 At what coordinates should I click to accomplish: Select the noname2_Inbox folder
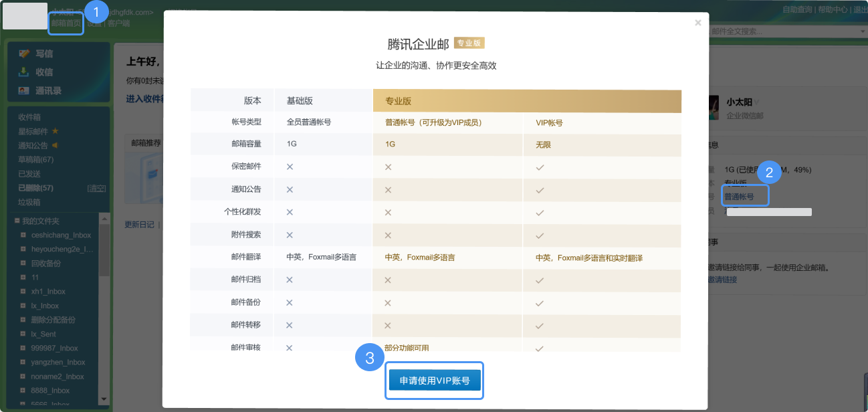58,377
